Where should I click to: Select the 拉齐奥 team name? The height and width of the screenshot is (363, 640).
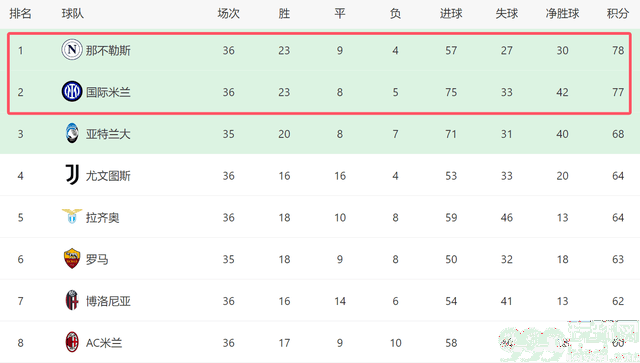pos(102,218)
